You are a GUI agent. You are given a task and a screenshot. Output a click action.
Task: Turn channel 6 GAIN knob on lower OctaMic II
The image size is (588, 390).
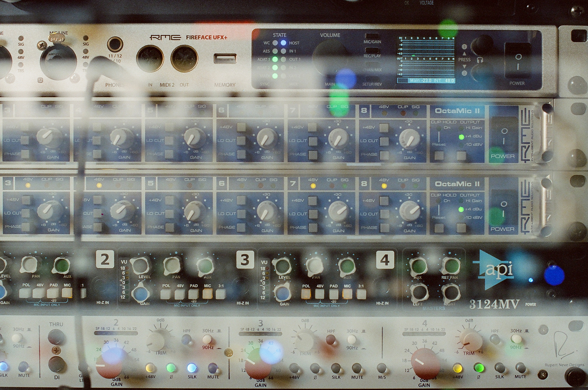267,211
